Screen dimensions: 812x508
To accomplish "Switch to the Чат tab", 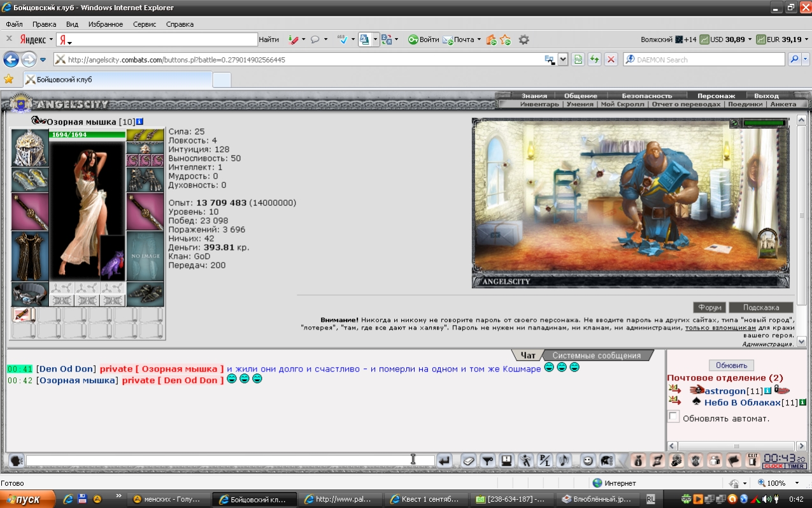I will pos(528,355).
